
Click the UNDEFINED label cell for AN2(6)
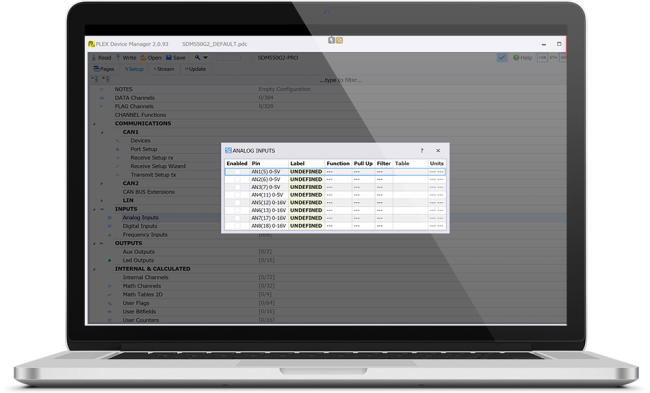(x=306, y=180)
